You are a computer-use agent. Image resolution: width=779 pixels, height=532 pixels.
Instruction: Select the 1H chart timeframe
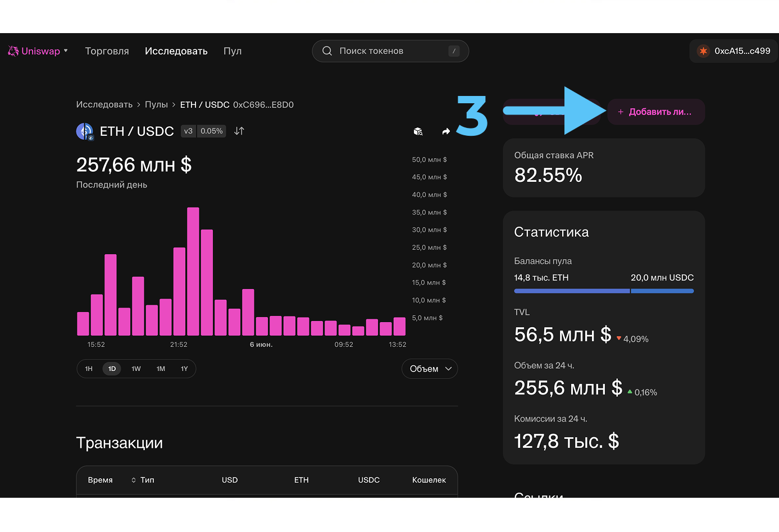click(x=89, y=369)
